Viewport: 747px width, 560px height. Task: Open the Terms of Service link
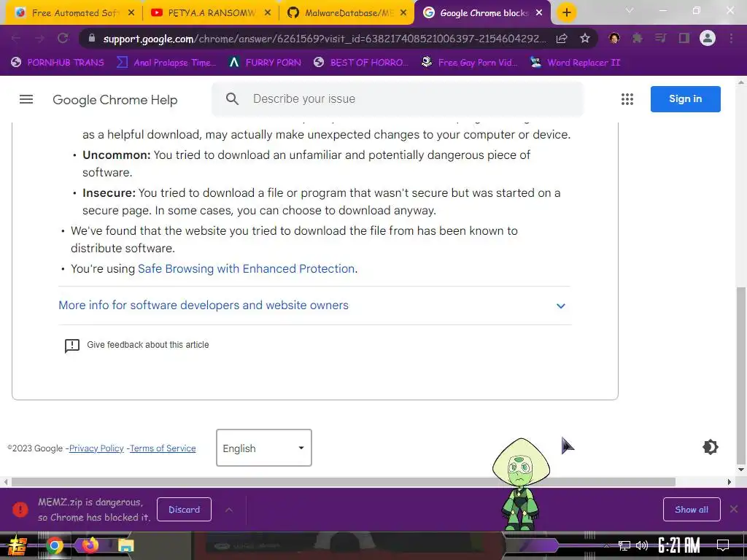coord(163,448)
